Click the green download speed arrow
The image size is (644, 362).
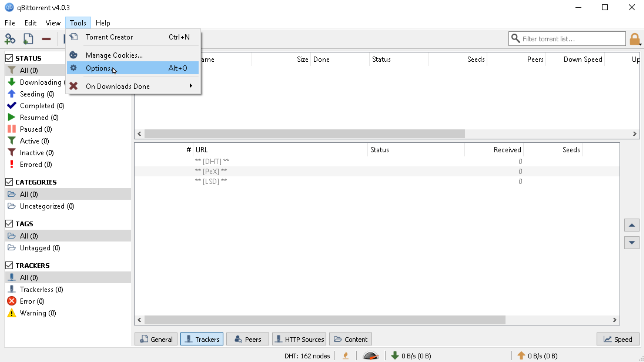[395, 355]
